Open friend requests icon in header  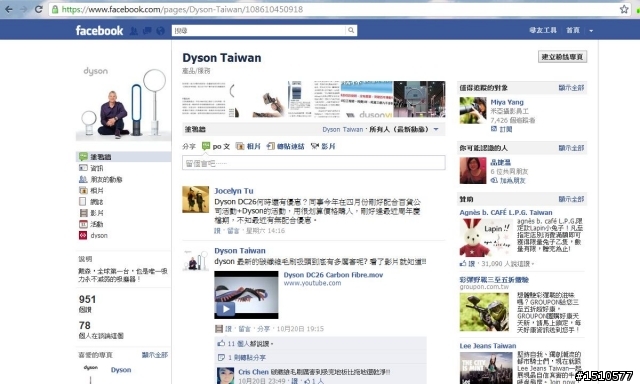click(x=133, y=31)
